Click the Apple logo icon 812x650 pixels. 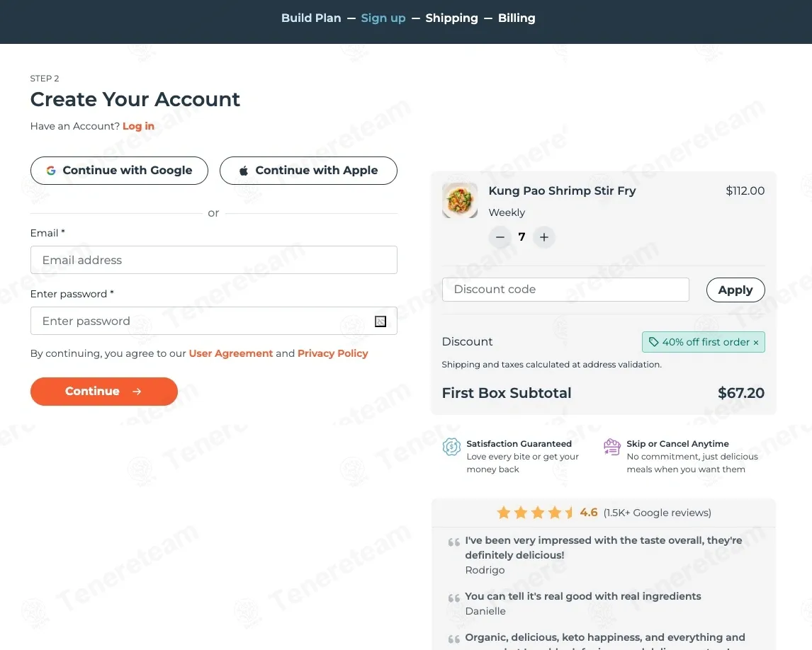(x=244, y=171)
